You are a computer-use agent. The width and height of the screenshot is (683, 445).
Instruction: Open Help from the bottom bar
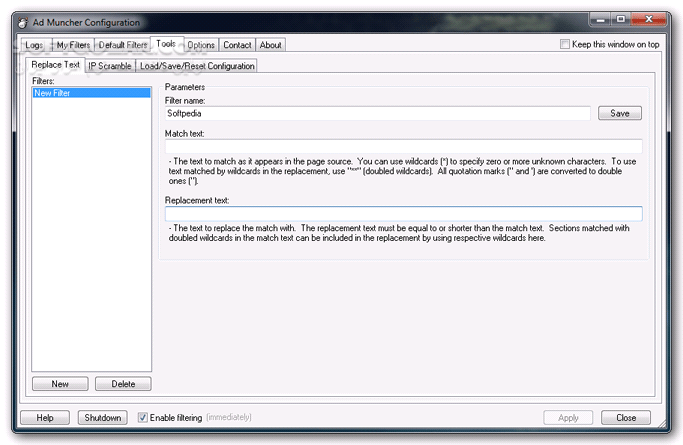(45, 417)
